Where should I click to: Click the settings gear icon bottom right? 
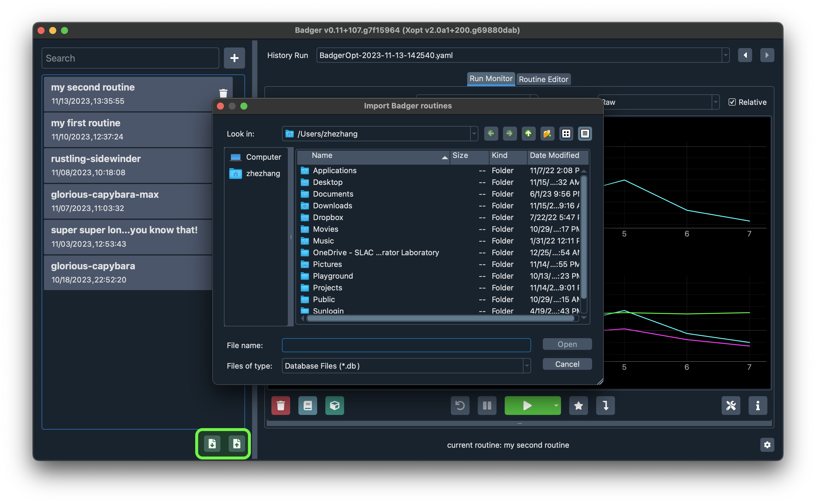[x=768, y=445]
